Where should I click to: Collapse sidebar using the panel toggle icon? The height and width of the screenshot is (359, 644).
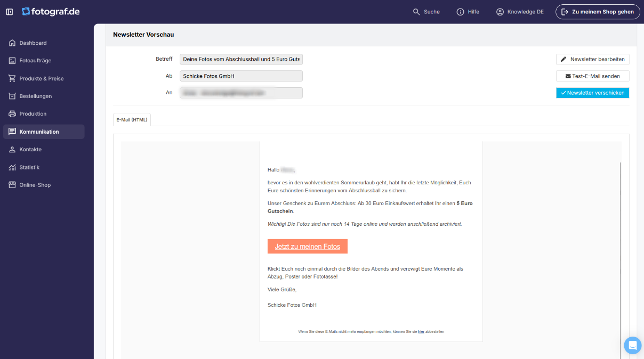click(x=10, y=12)
